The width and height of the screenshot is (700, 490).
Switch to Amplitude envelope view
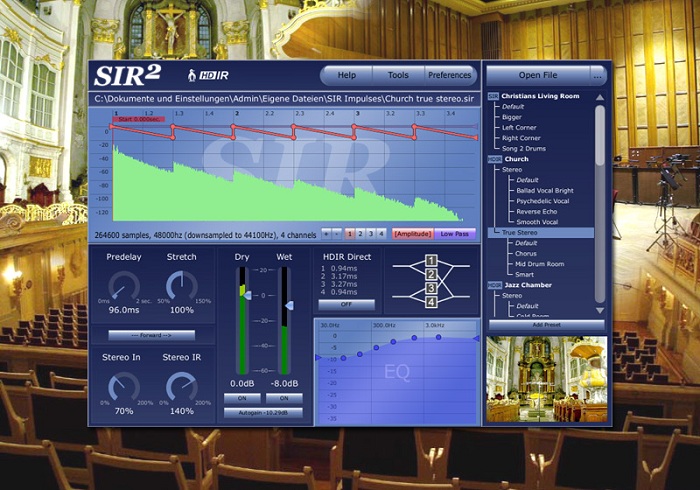pos(412,233)
